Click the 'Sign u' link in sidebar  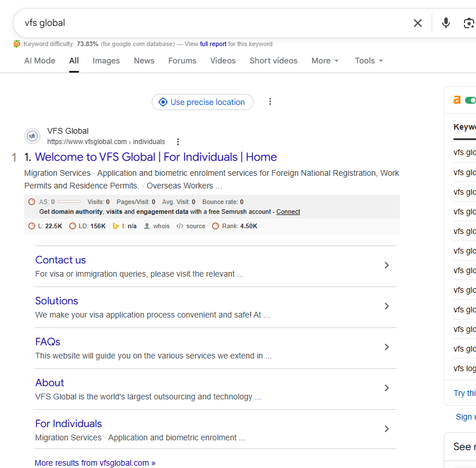pos(466,417)
